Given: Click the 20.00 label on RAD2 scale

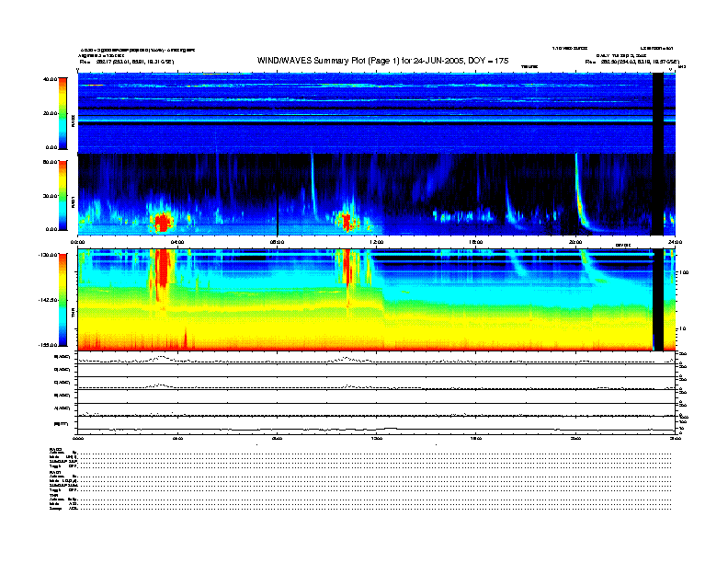Looking at the screenshot, I should (x=51, y=113).
